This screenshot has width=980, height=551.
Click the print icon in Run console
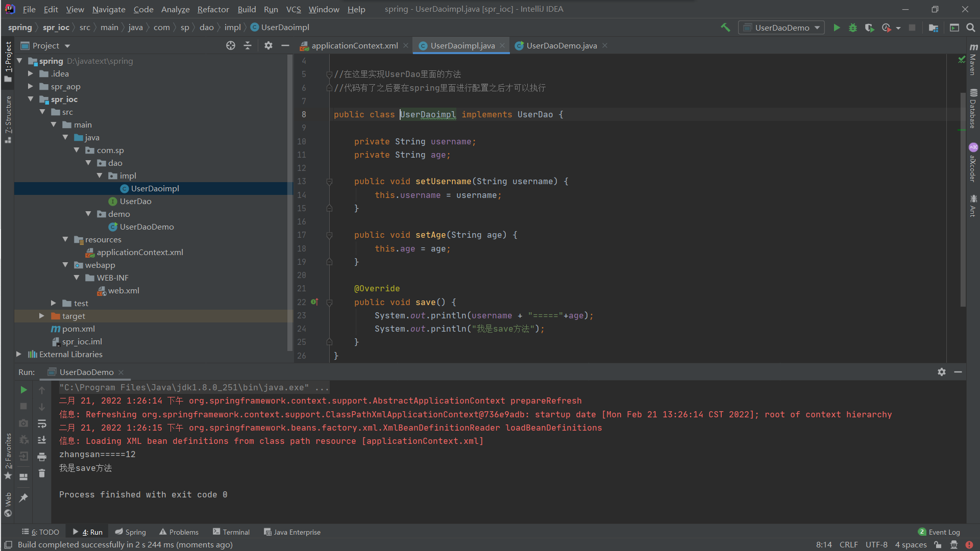coord(42,457)
